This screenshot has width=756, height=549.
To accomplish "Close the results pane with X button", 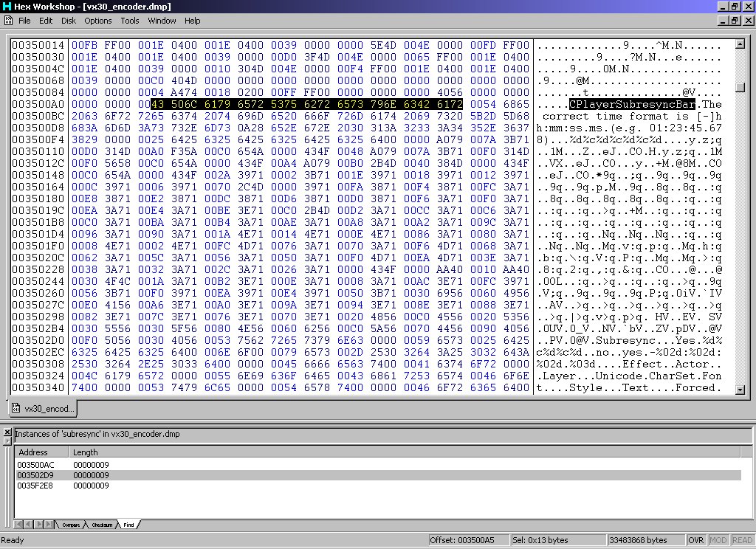I will coord(7,432).
